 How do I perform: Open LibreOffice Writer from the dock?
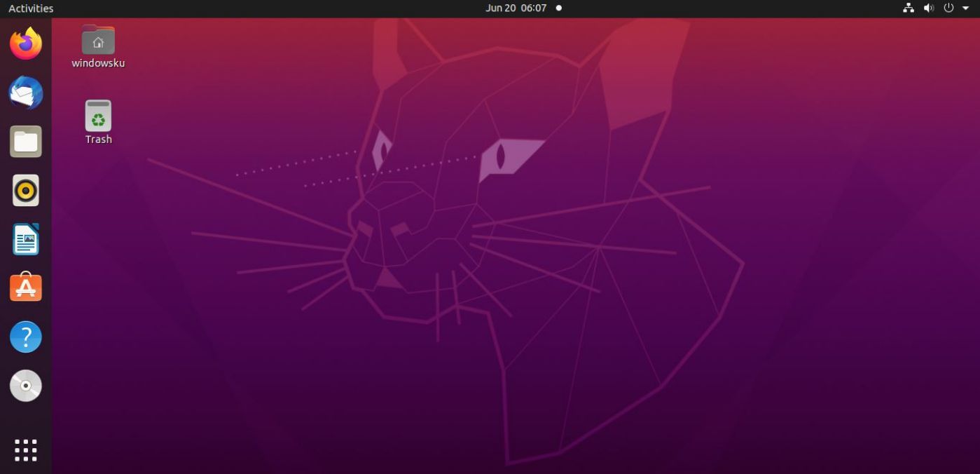tap(26, 239)
